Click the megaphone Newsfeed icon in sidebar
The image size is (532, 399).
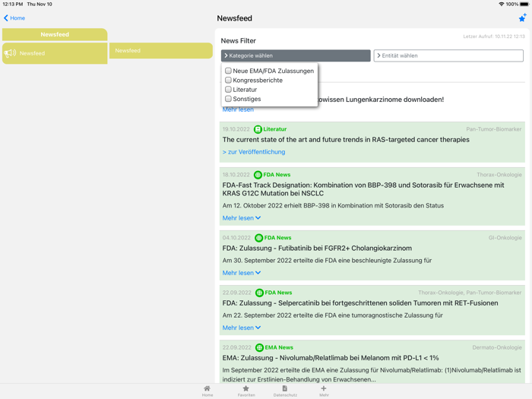point(10,53)
